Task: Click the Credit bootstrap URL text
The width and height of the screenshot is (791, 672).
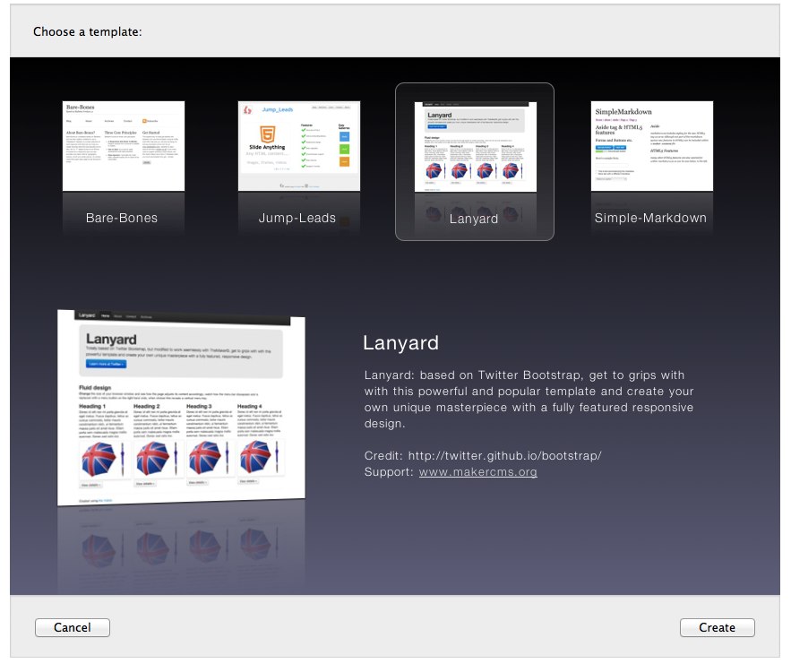Action: click(504, 455)
